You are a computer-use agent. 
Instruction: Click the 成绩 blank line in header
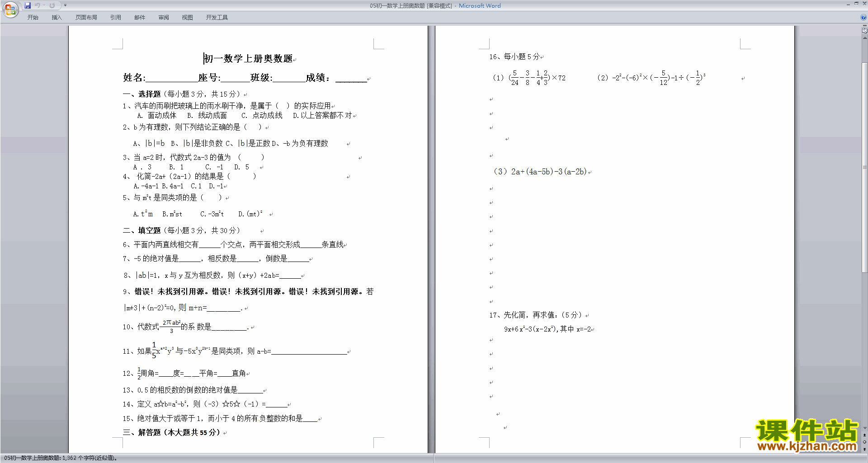(x=351, y=78)
